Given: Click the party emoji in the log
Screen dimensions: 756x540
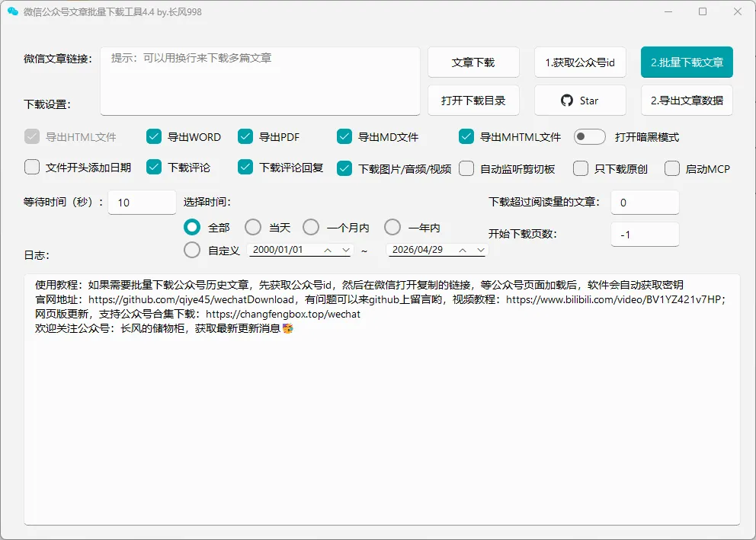Looking at the screenshot, I should click(x=288, y=328).
